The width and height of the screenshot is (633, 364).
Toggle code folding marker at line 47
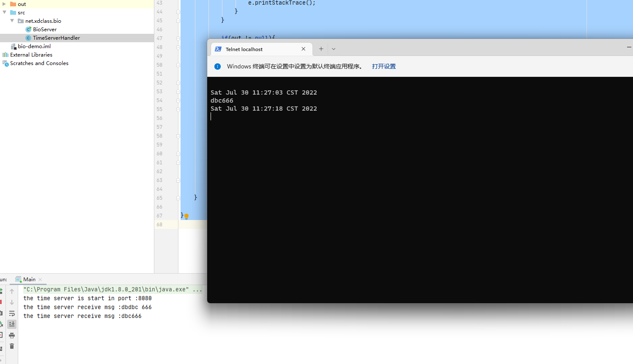pyautogui.click(x=178, y=38)
